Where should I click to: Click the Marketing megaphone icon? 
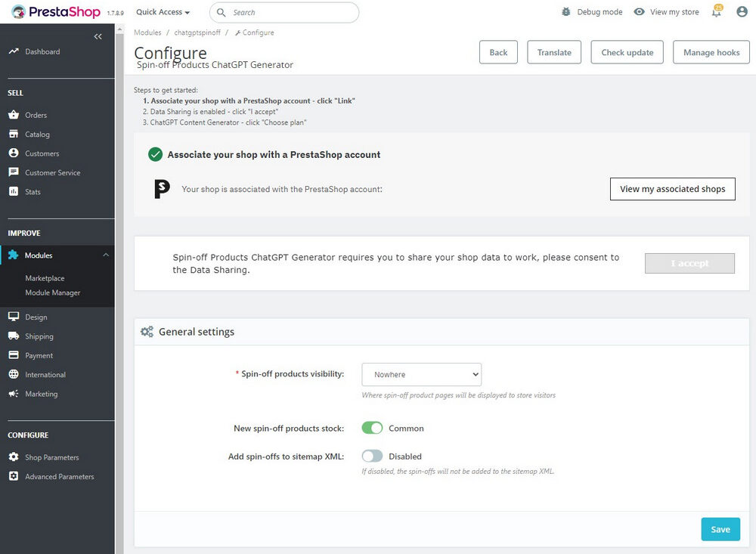[14, 394]
